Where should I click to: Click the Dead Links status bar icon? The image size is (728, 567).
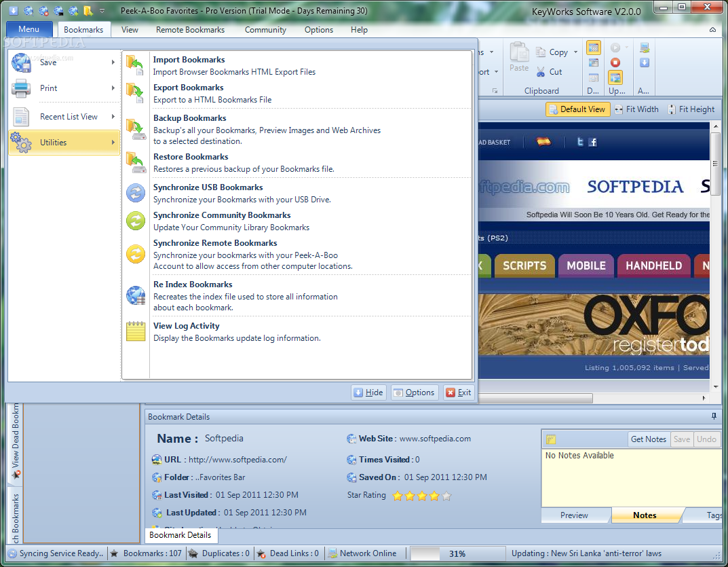[261, 553]
